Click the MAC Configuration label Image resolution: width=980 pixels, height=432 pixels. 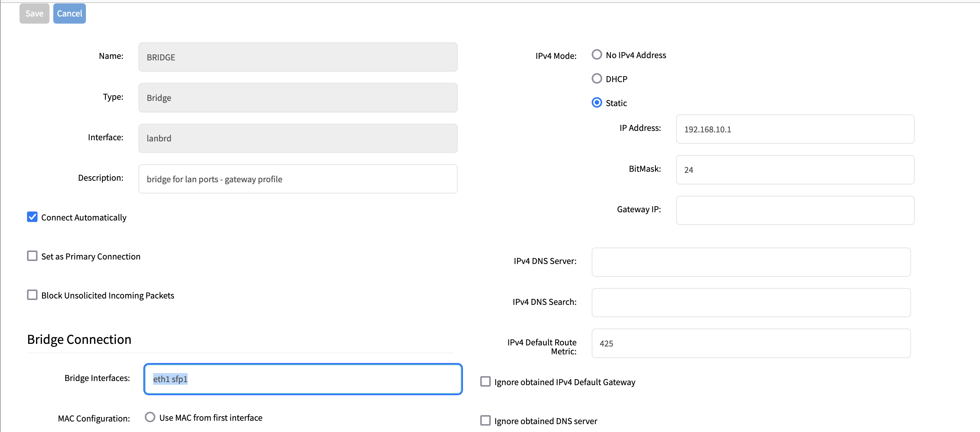tap(94, 418)
